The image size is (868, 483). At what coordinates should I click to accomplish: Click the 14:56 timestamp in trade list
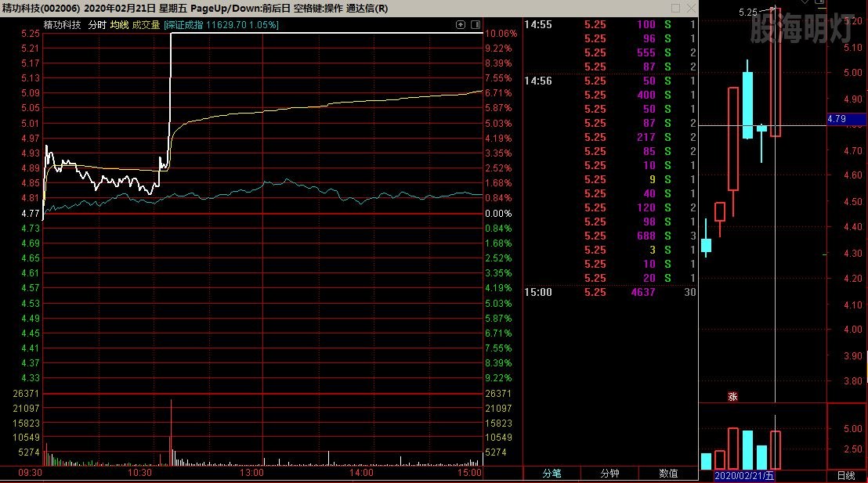point(538,81)
